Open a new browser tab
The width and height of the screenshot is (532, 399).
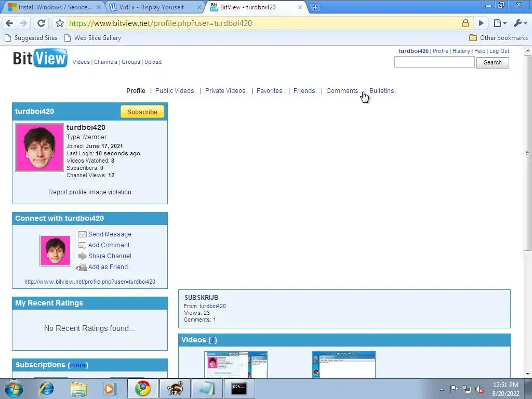click(x=315, y=7)
